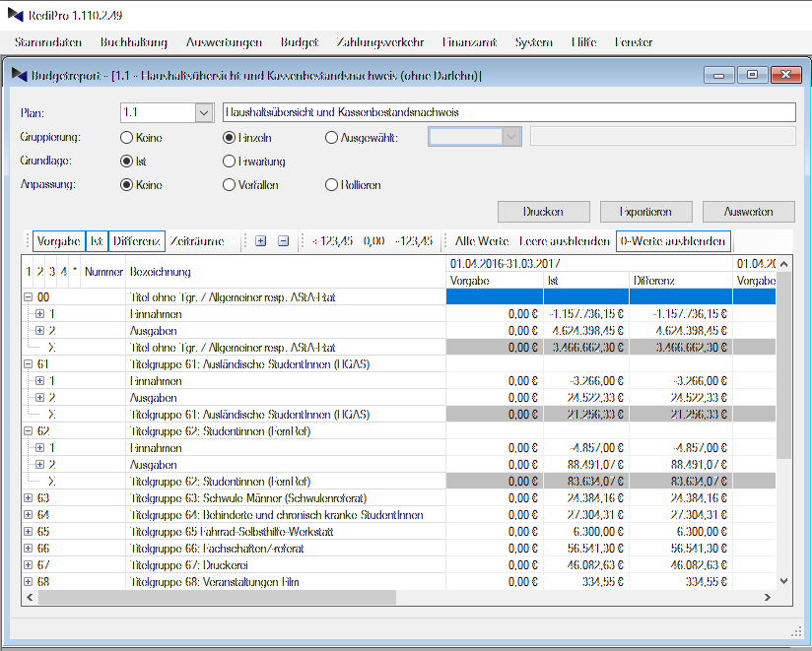
Task: Select the Rollieren Anpassung radio button
Action: (x=332, y=185)
